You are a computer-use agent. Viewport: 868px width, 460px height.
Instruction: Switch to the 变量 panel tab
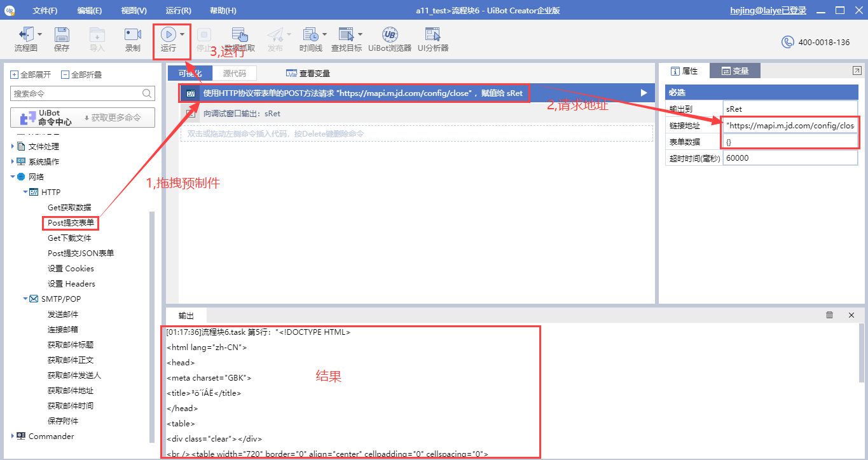(x=735, y=71)
